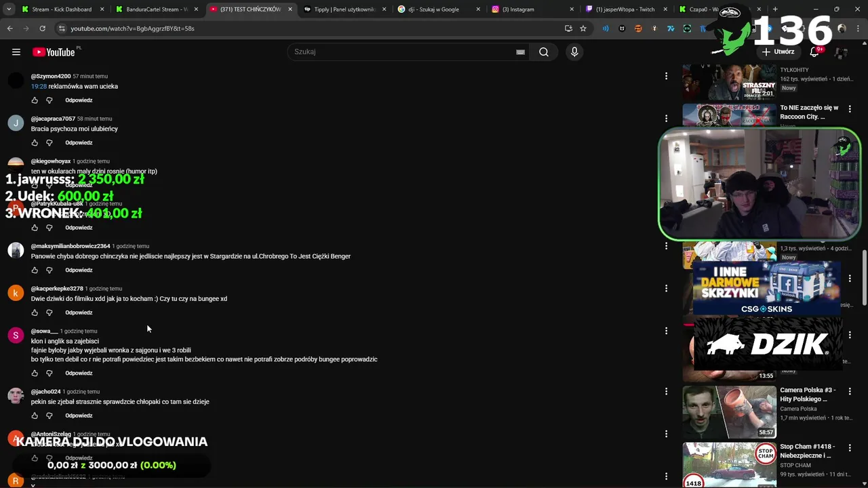This screenshot has height=488, width=868.
Task: Like the comment by @jacapraca7057
Action: click(35, 143)
